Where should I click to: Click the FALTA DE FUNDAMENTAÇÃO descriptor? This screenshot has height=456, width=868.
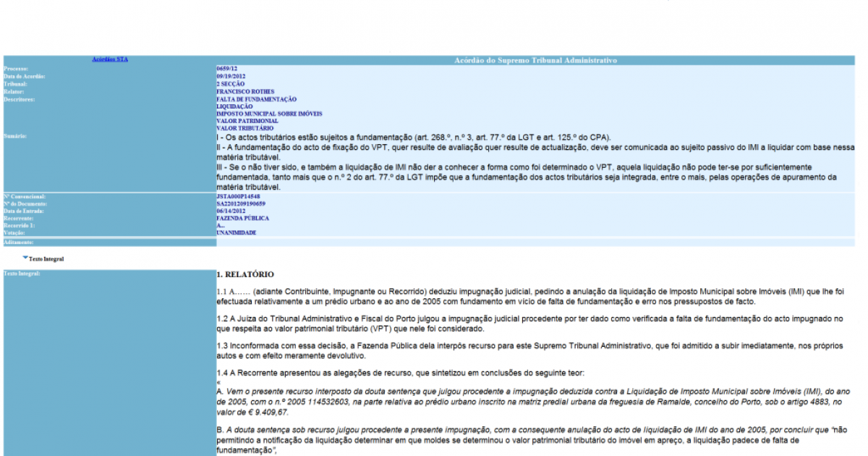256,99
